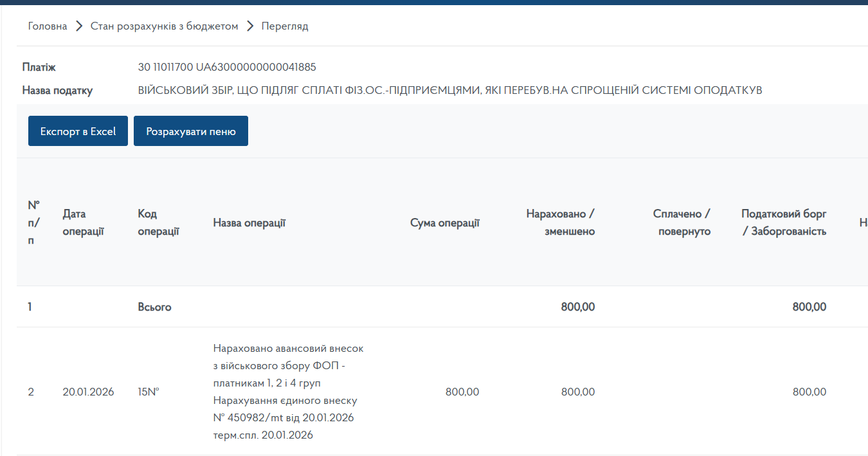
Task: Go to Головна breadcrumb link
Action: pos(48,26)
